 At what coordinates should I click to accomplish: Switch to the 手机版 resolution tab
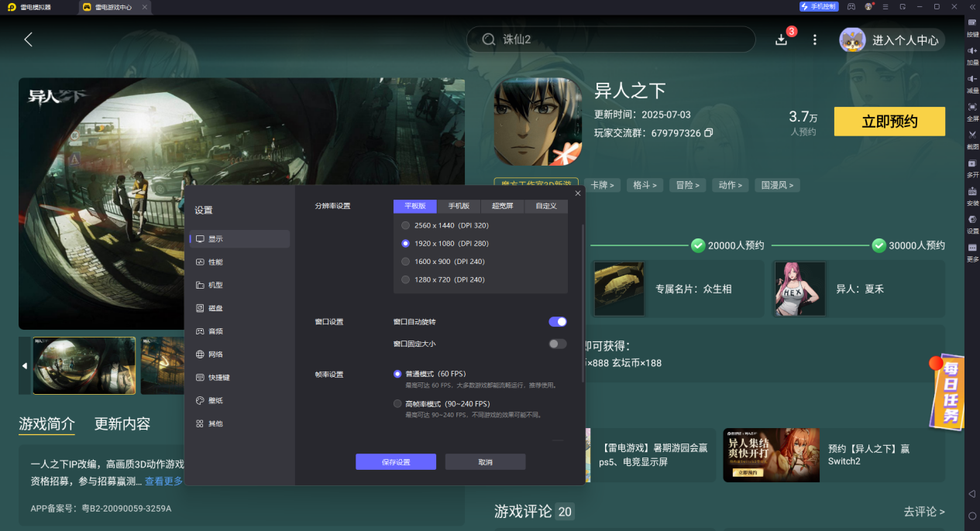459,206
